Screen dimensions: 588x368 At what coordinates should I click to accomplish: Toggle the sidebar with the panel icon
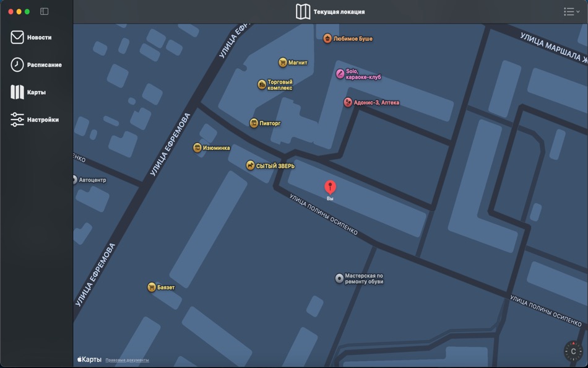click(44, 12)
